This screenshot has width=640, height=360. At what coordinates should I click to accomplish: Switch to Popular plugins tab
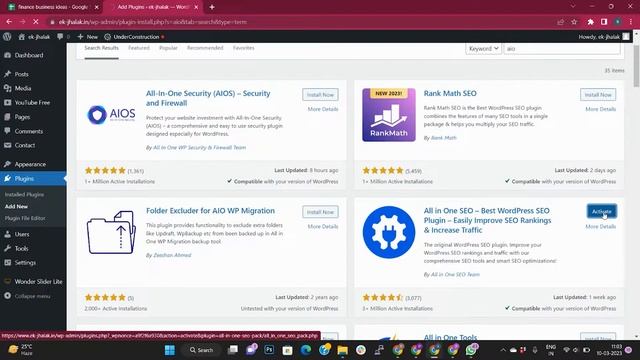point(168,48)
